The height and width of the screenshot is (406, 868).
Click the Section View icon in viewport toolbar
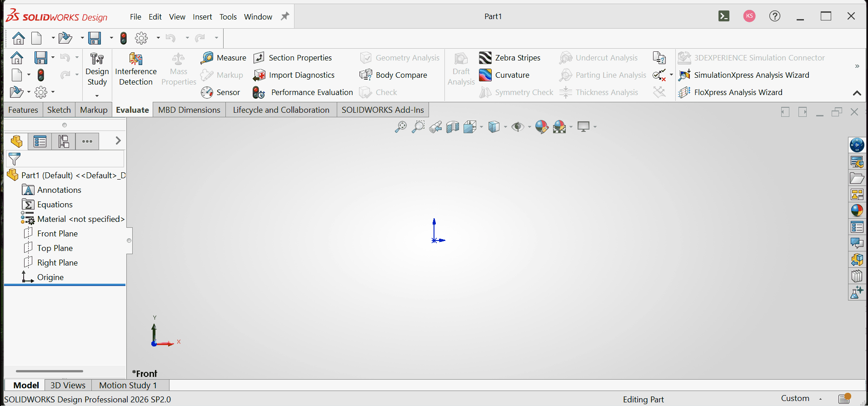click(453, 127)
